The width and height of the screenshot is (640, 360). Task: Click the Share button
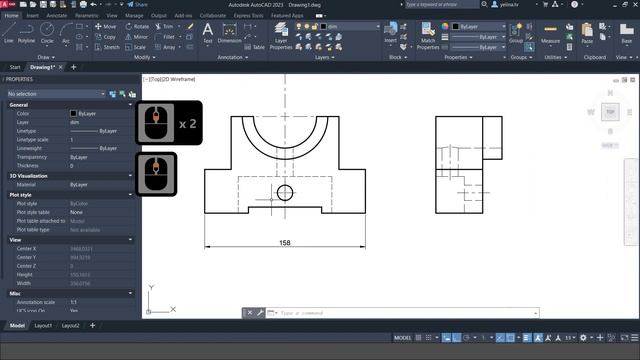point(137,4)
